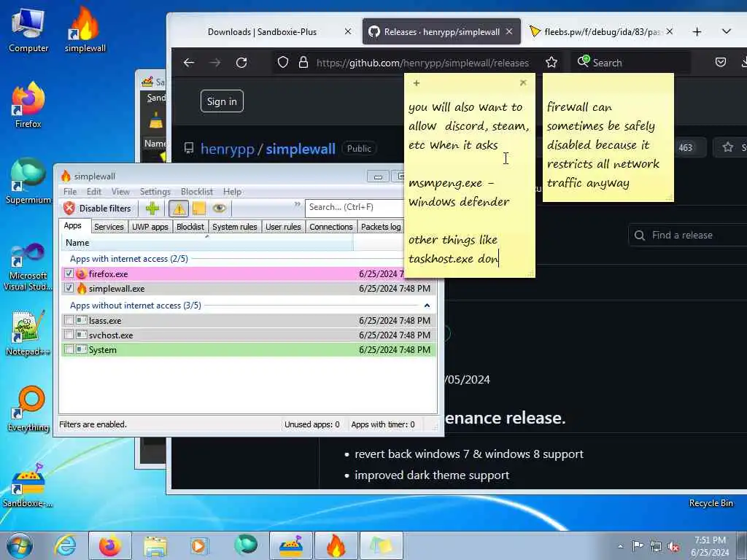Switch to Blocklist tab
Viewport: 747px width, 560px height.
pyautogui.click(x=190, y=227)
